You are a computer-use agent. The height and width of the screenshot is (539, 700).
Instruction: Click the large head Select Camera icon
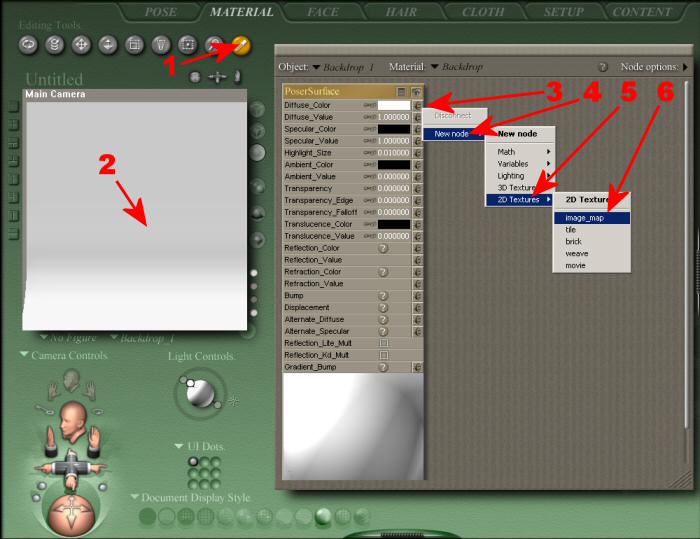point(72,421)
